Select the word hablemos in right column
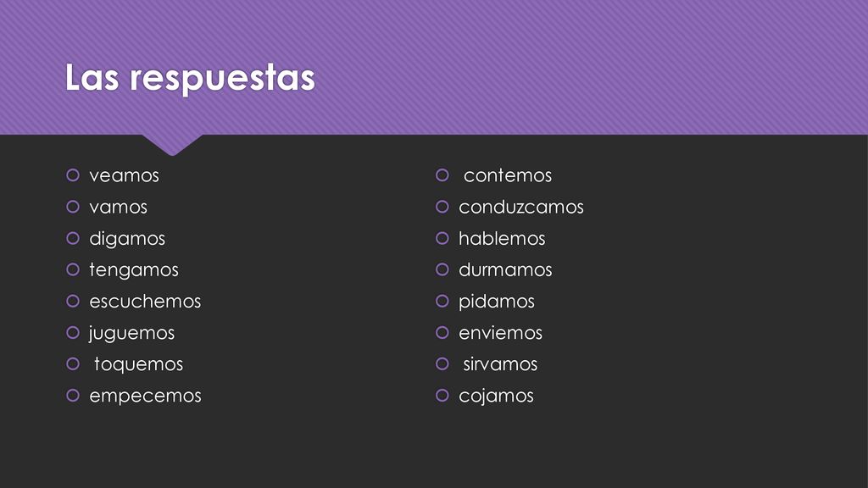 pos(502,238)
